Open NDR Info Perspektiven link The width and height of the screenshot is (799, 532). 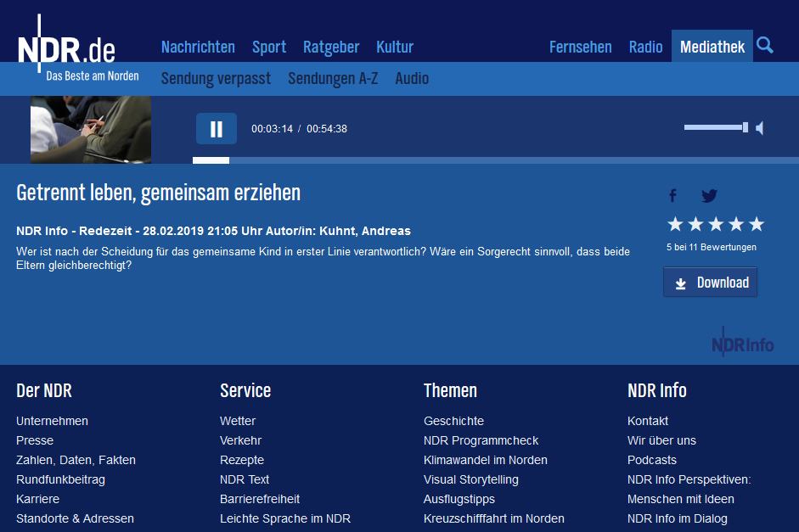pos(689,479)
